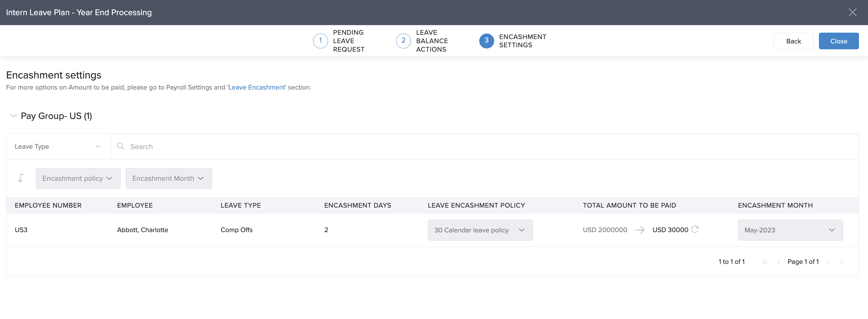Click the refresh icon beside USD 30000
The image size is (868, 319).
click(695, 229)
